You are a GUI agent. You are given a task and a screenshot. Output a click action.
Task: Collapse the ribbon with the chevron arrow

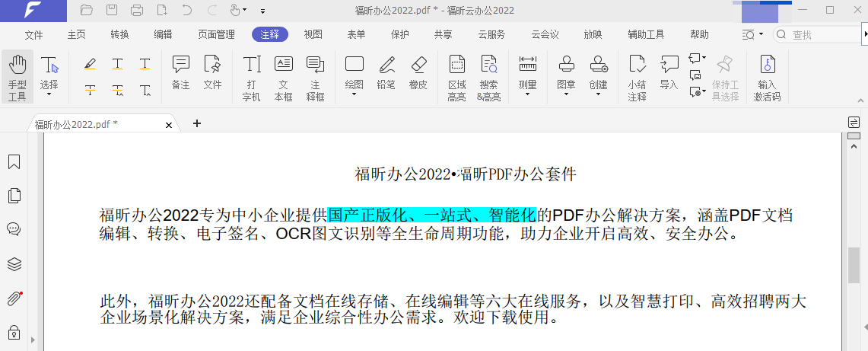[x=860, y=101]
